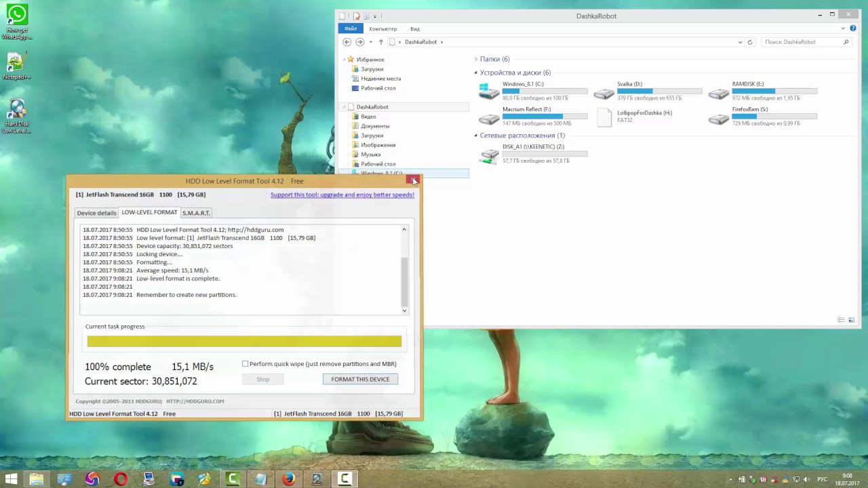Open the taskbar clock showing 9:08

point(847,479)
